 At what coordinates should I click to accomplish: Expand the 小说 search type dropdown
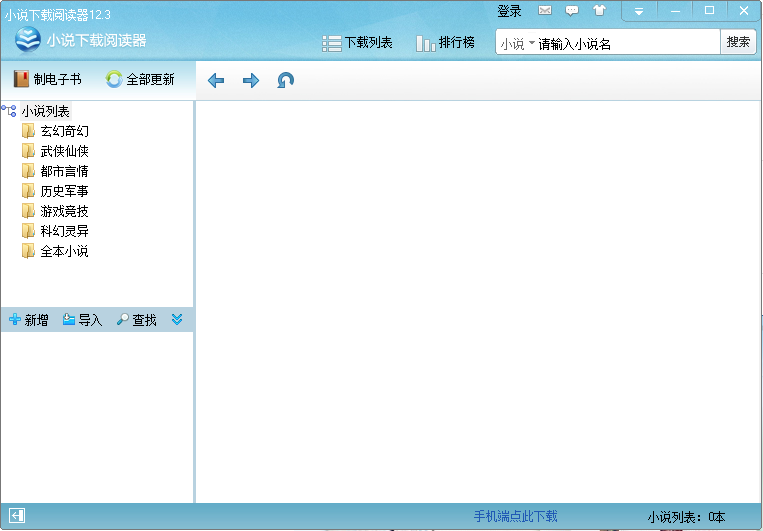(x=517, y=44)
